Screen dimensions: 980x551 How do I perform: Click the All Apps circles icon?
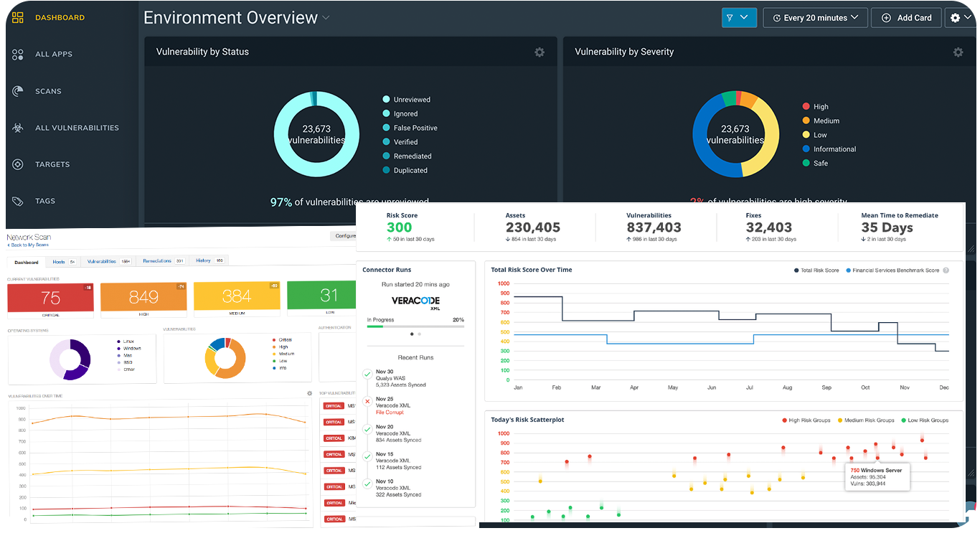[x=18, y=55]
